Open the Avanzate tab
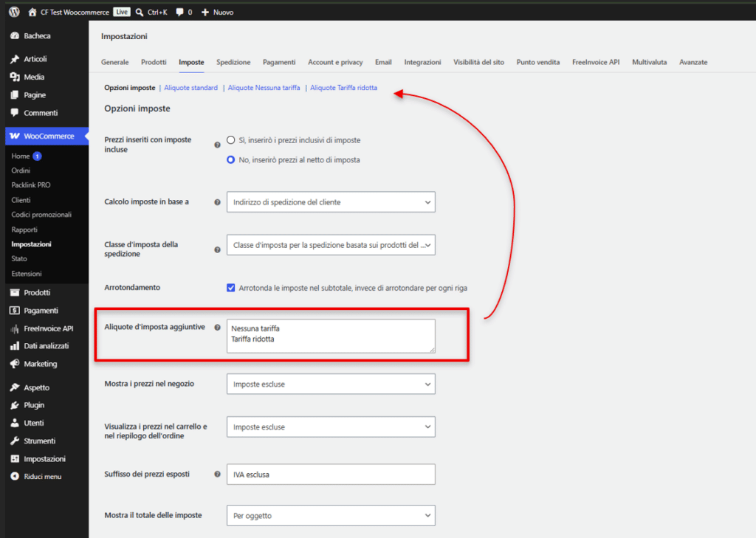 coord(693,62)
